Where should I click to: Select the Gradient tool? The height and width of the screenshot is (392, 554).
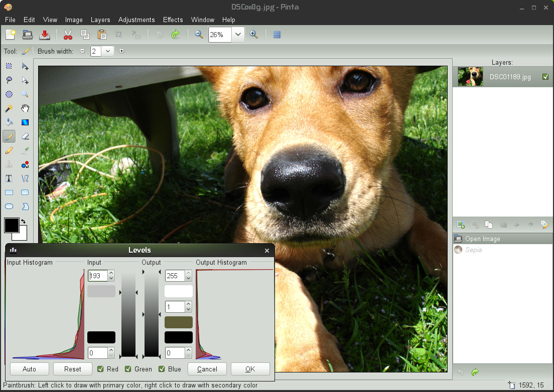[x=25, y=122]
